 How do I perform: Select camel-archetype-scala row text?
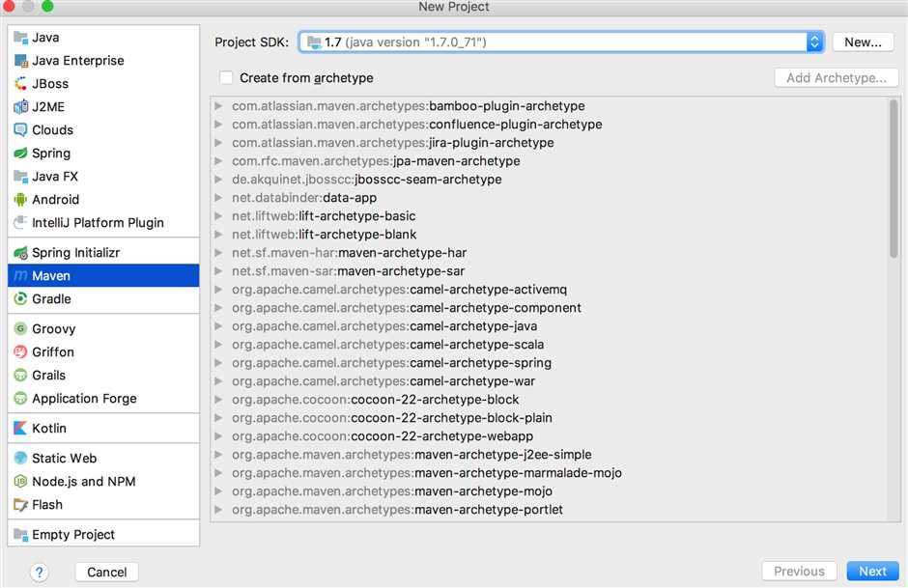click(388, 345)
